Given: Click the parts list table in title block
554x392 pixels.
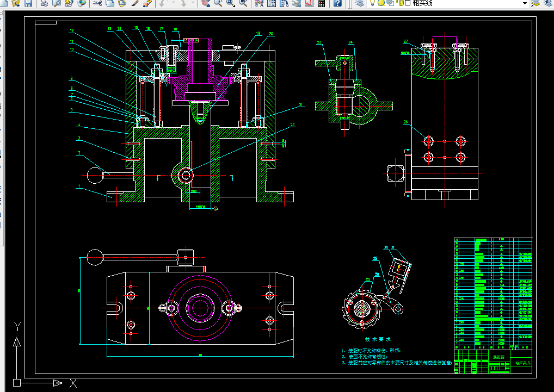Looking at the screenshot, I should pos(493,294).
